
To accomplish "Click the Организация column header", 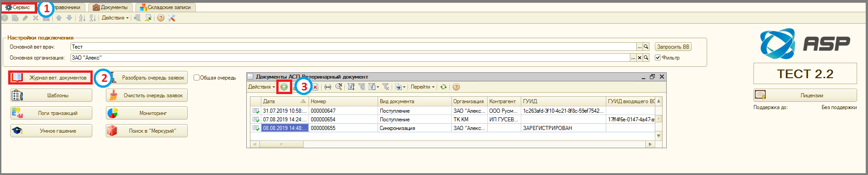I will pos(469,101).
